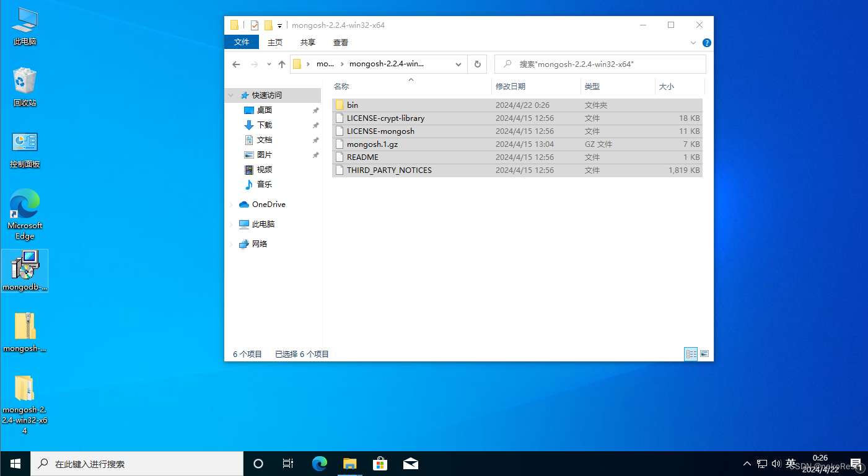Launch Edge from the taskbar
Image resolution: width=868 pixels, height=476 pixels.
tap(319, 464)
